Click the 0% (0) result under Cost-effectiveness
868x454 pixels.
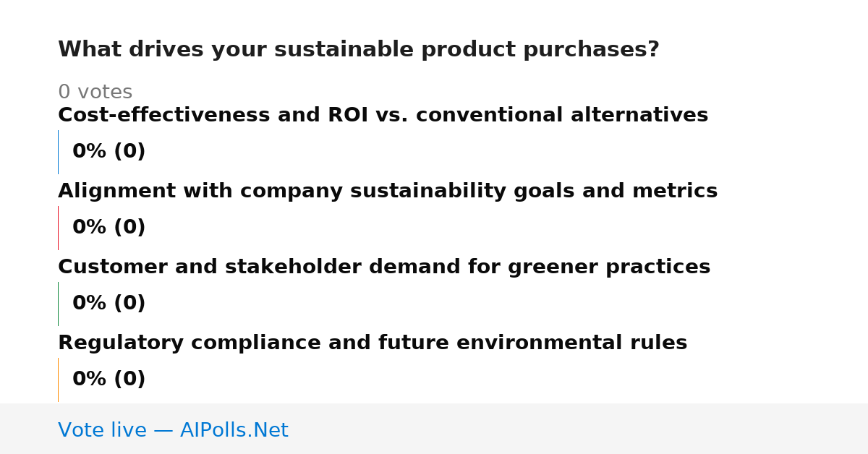109,152
